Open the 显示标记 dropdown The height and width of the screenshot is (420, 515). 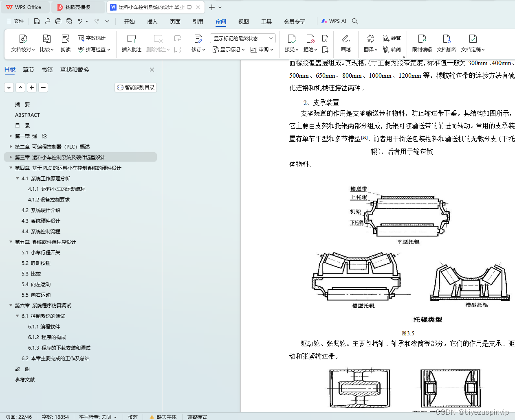tap(228, 50)
